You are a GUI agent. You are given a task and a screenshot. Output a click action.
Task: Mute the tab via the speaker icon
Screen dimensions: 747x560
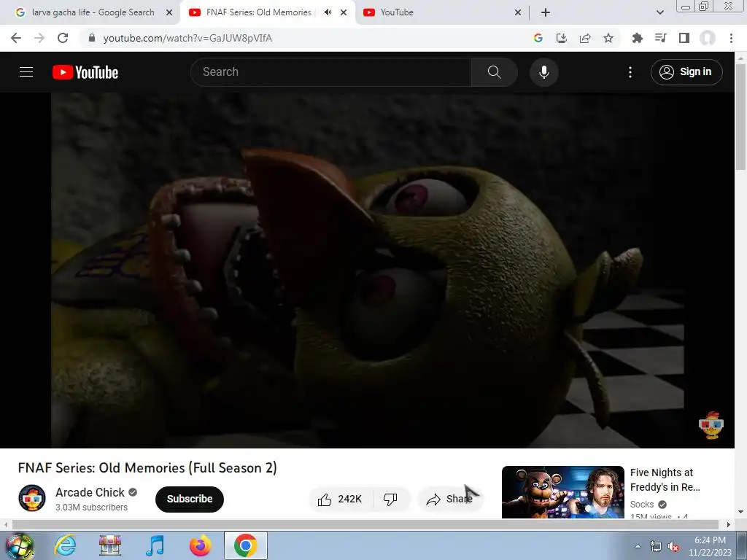point(328,12)
